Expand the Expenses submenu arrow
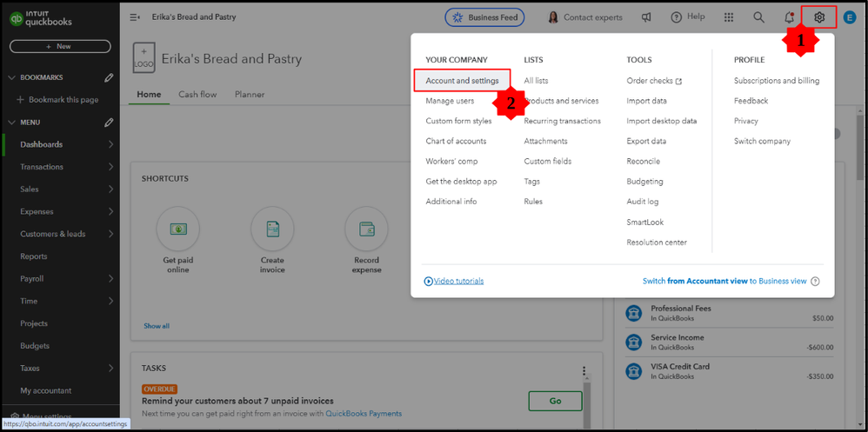This screenshot has height=432, width=868. click(x=110, y=211)
